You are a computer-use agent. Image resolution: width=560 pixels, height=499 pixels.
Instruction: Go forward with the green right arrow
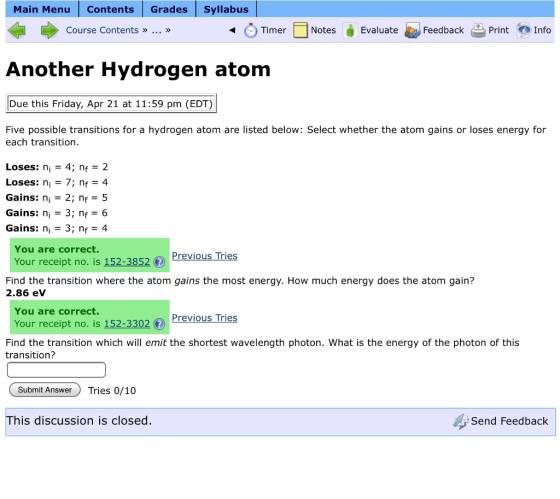[50, 30]
